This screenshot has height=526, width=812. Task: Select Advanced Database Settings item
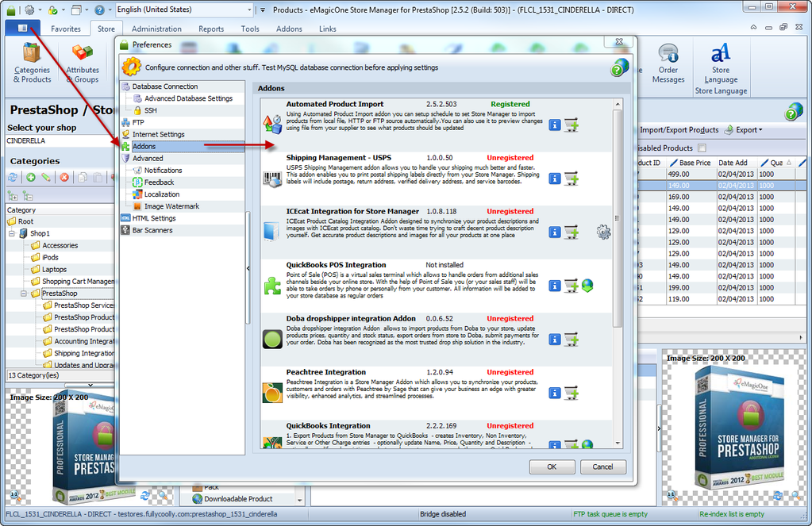pyautogui.click(x=188, y=98)
